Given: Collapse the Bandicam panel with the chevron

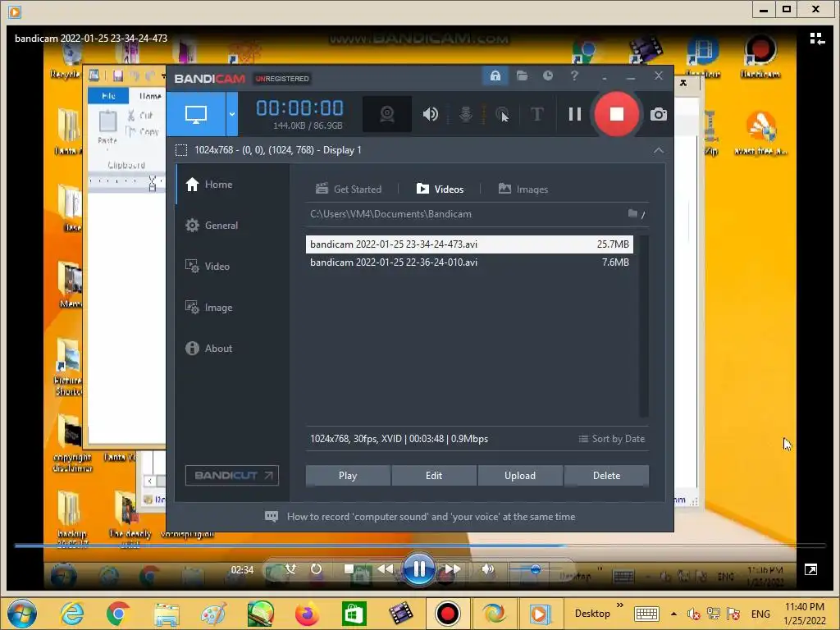Looking at the screenshot, I should [659, 151].
